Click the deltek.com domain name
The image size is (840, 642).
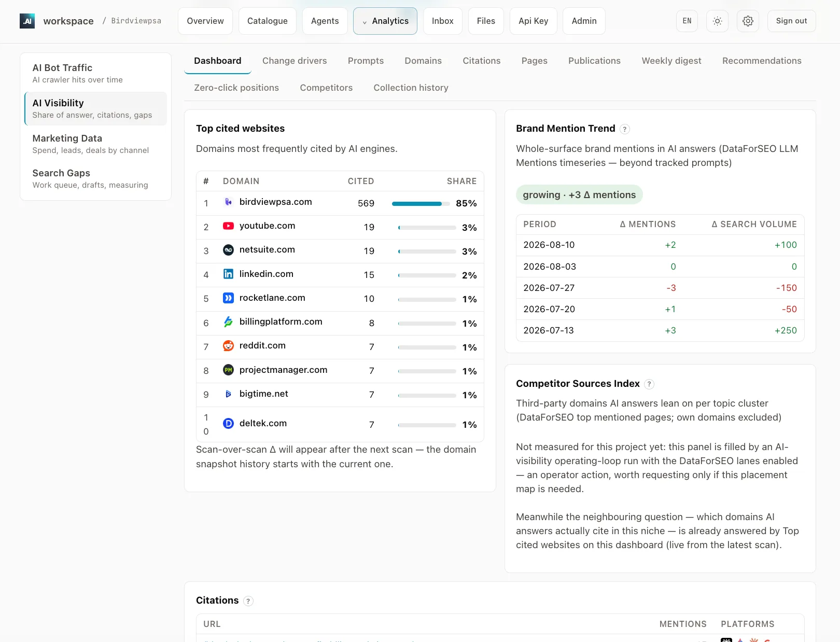coord(263,423)
